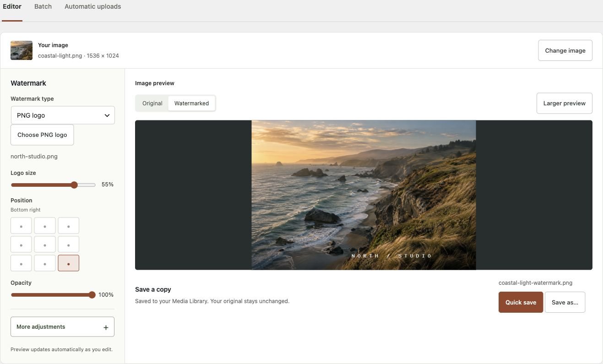Adjust the Opacity slider
603x364 pixels.
[53, 295]
